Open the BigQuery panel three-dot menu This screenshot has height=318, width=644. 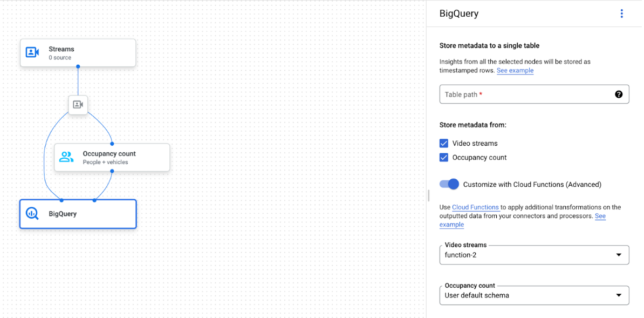(621, 13)
